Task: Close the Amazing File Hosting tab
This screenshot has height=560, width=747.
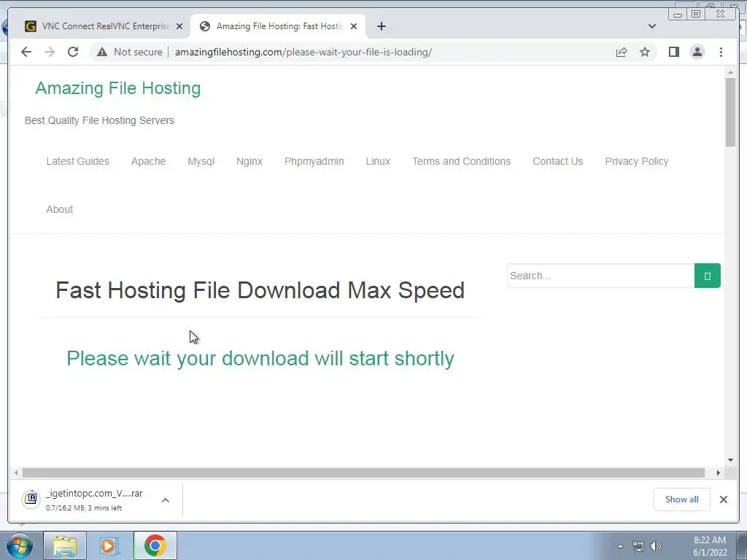Action: [354, 26]
